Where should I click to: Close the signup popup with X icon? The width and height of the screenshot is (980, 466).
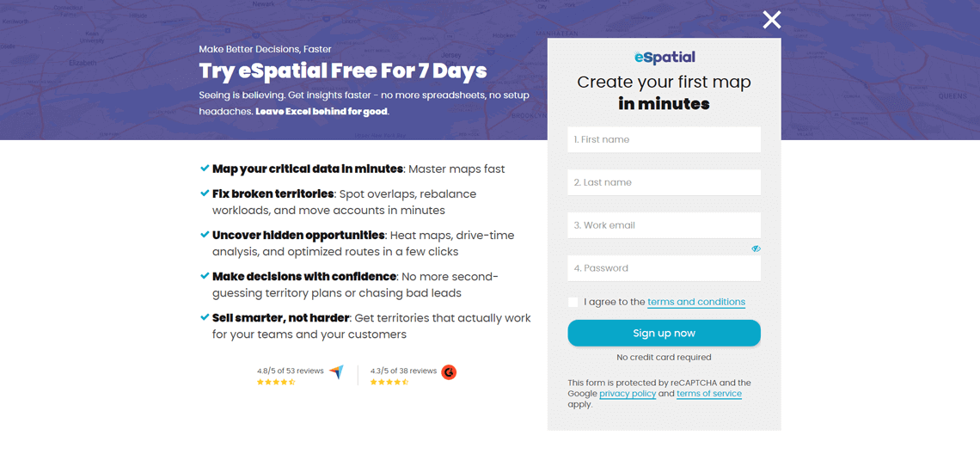tap(771, 20)
